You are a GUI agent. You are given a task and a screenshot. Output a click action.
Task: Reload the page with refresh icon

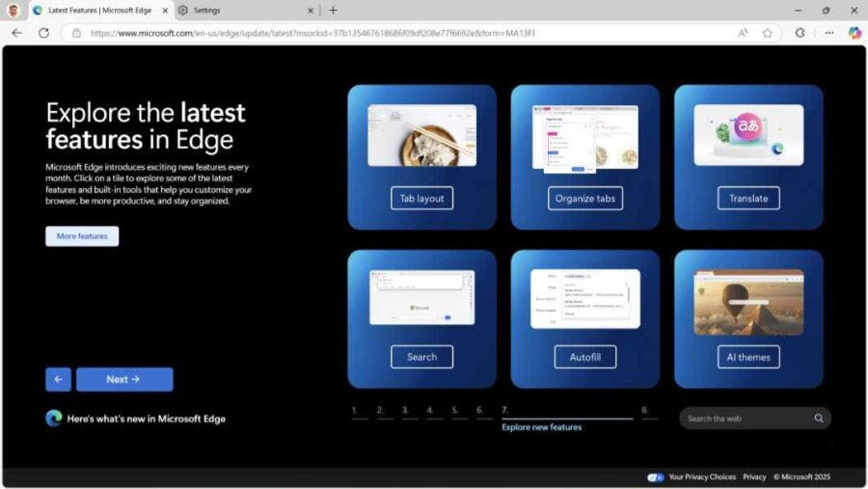[43, 33]
